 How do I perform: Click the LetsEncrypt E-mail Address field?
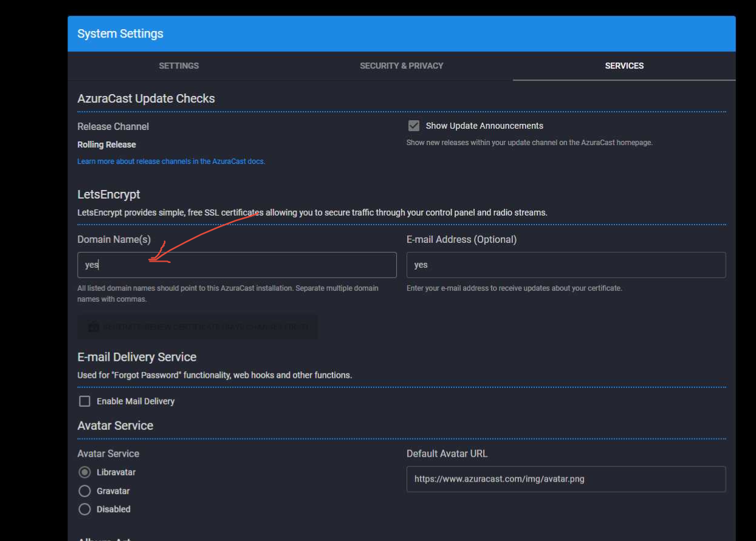[x=566, y=265]
